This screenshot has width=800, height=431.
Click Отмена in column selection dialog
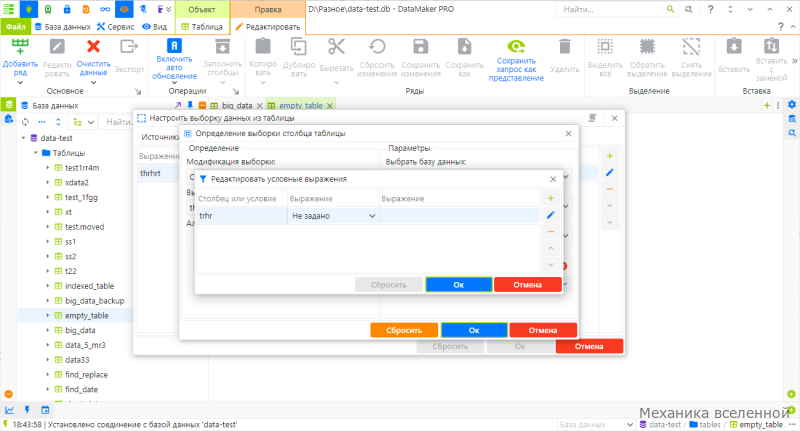(543, 330)
